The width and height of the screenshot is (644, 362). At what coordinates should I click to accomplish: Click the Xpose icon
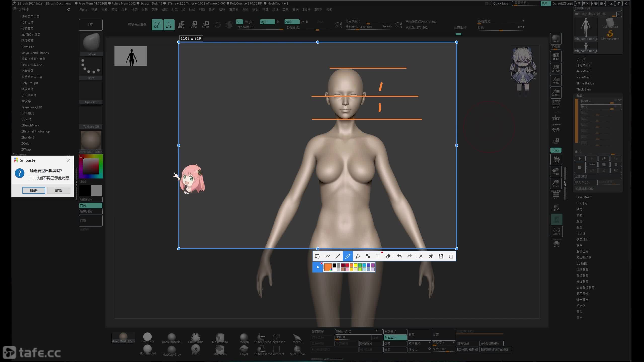(556, 231)
